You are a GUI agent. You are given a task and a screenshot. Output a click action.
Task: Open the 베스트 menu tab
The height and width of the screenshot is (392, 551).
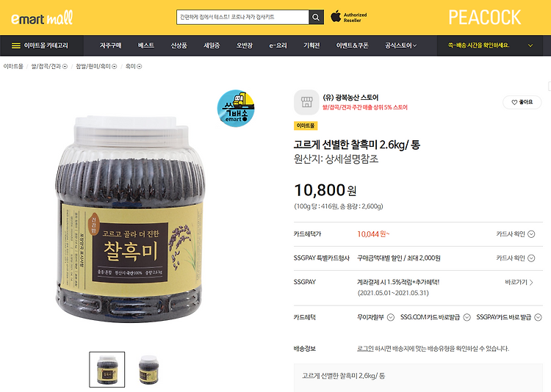146,46
